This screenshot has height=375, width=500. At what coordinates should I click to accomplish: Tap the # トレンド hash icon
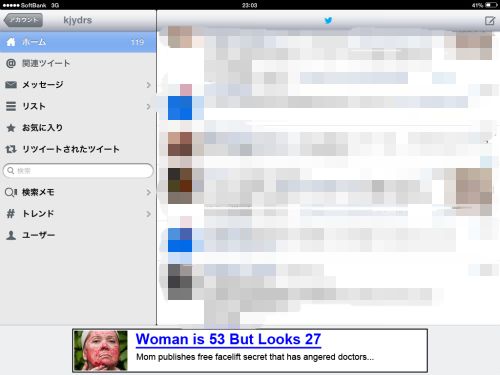(x=11, y=214)
